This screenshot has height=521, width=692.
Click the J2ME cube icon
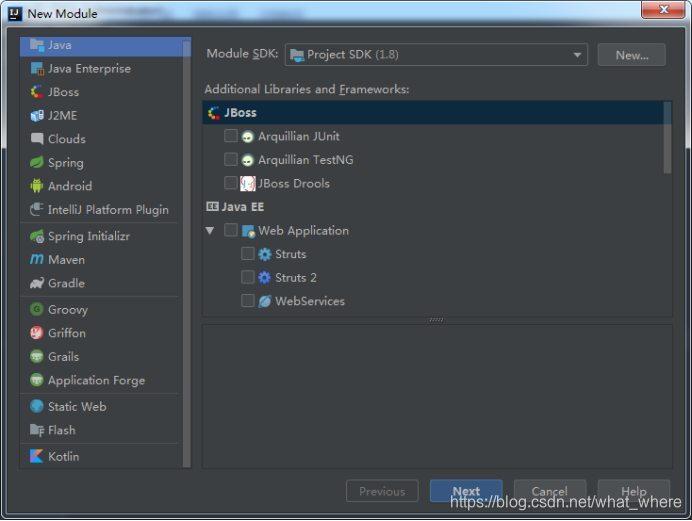tap(37, 116)
